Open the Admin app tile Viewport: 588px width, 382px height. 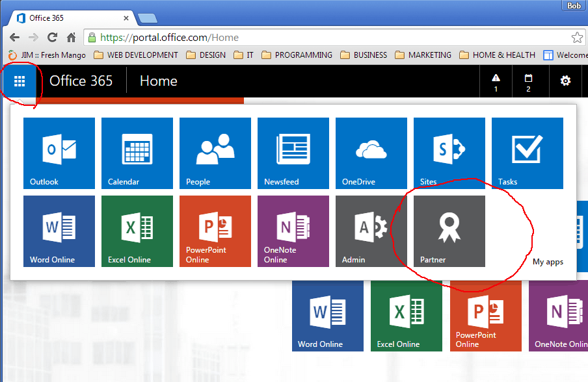(x=371, y=231)
